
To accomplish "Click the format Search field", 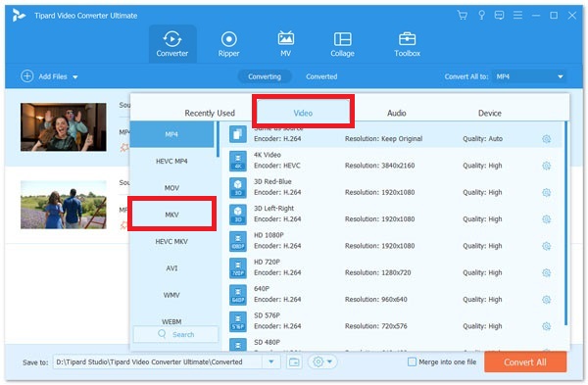I will tap(175, 334).
